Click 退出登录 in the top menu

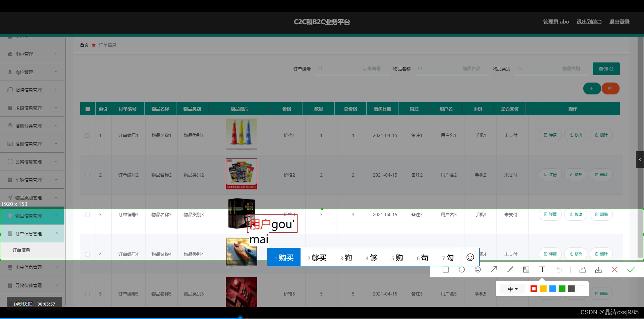point(619,21)
